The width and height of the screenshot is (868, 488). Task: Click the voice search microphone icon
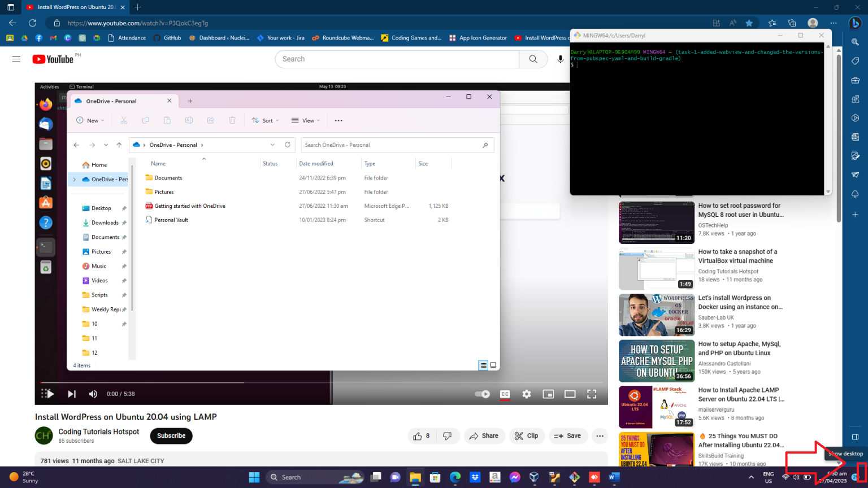pos(560,59)
